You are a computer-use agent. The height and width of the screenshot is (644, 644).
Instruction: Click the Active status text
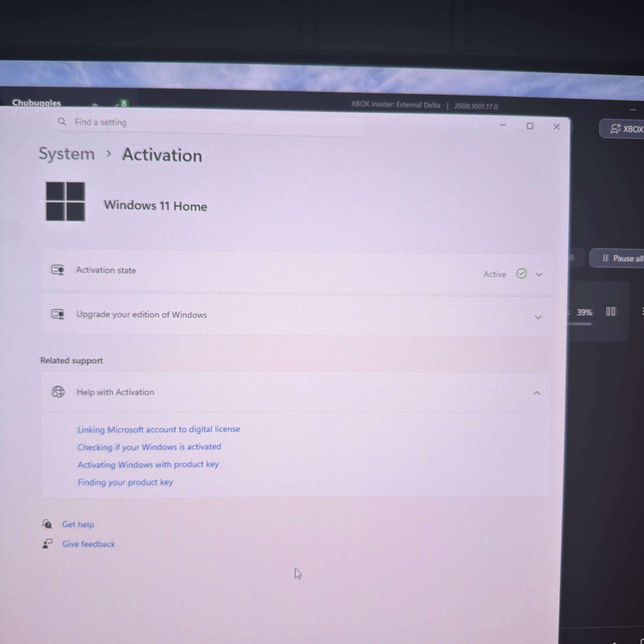coord(494,274)
